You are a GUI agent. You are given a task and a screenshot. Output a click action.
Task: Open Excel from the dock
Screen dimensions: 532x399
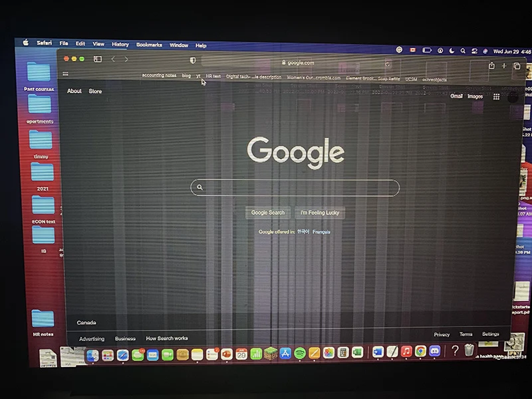click(x=357, y=352)
